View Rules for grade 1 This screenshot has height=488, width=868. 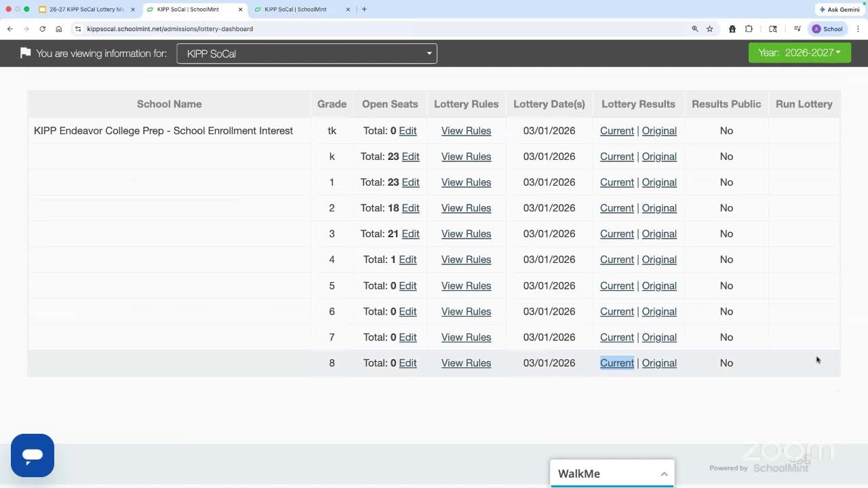(x=466, y=182)
